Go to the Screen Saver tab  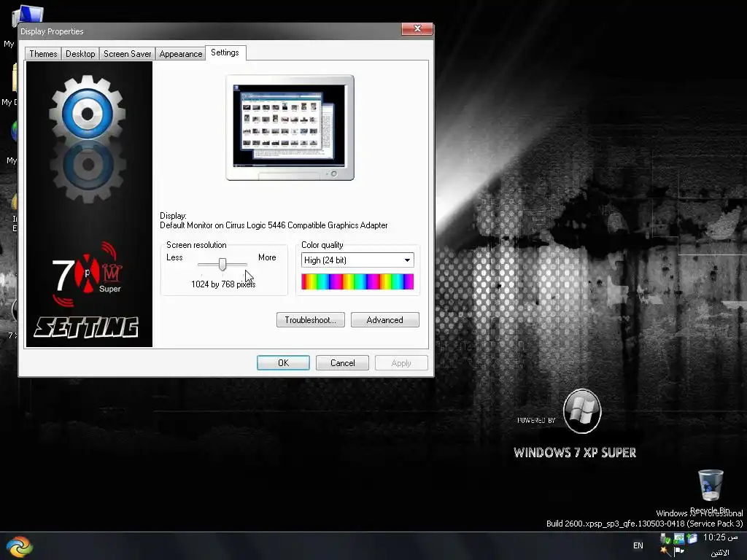click(x=127, y=54)
